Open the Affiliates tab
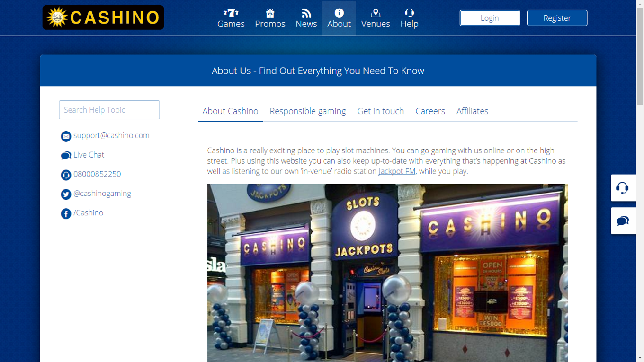Screen dimensions: 644x362 [x=472, y=111]
